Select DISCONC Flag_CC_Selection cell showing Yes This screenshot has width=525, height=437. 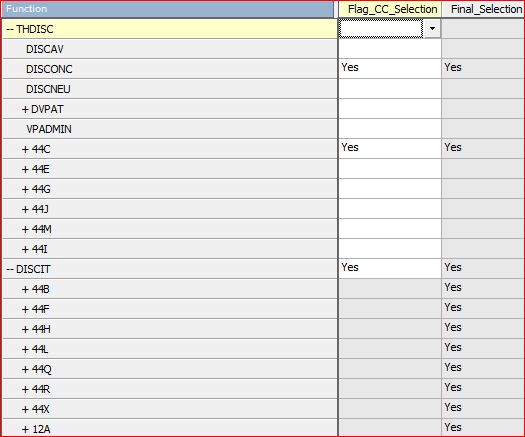click(x=390, y=69)
